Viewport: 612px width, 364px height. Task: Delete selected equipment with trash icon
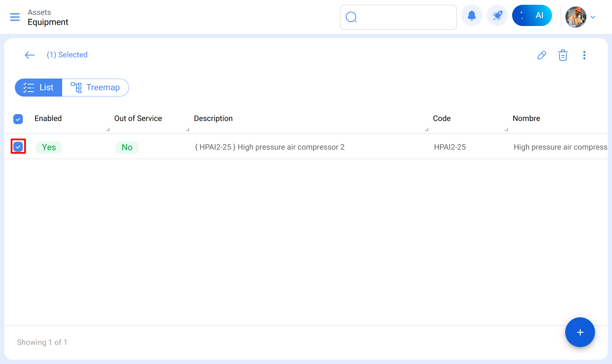point(563,55)
